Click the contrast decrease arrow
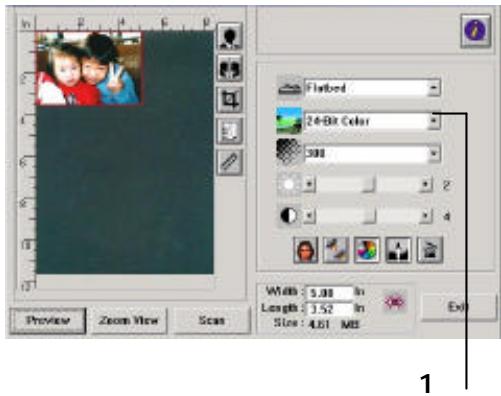The image size is (501, 396). (309, 216)
